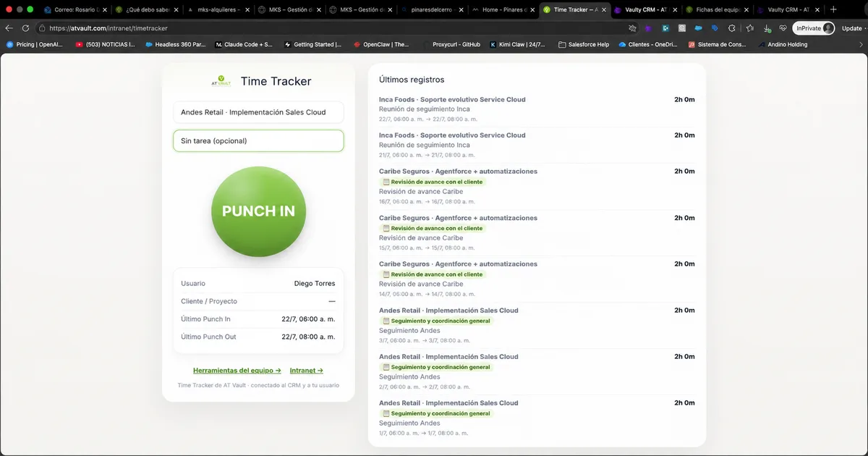Click the Update button in toolbar
The image size is (868, 456).
852,28
